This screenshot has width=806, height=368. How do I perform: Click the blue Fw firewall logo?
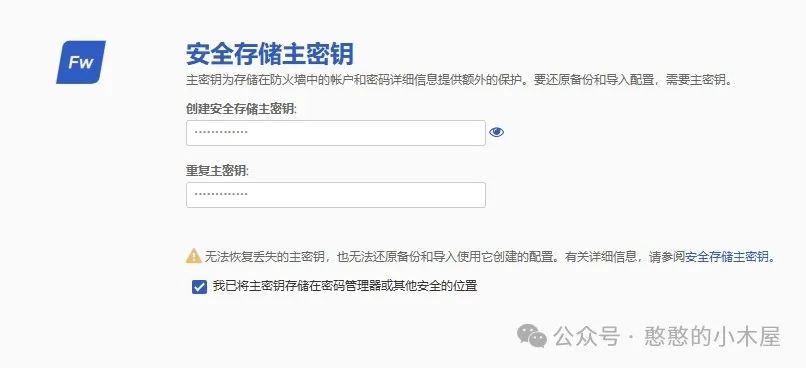tap(81, 62)
